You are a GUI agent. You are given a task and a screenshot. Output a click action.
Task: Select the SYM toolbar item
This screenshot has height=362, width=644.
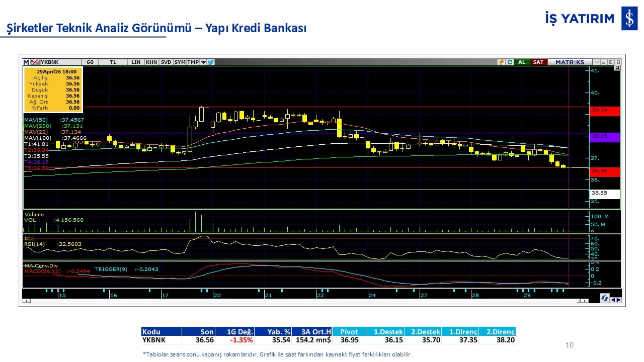[180, 62]
